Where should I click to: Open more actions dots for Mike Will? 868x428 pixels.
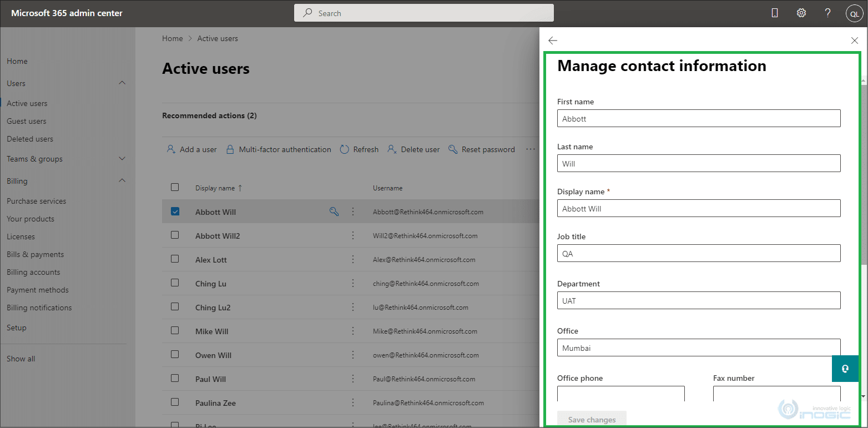click(x=353, y=331)
